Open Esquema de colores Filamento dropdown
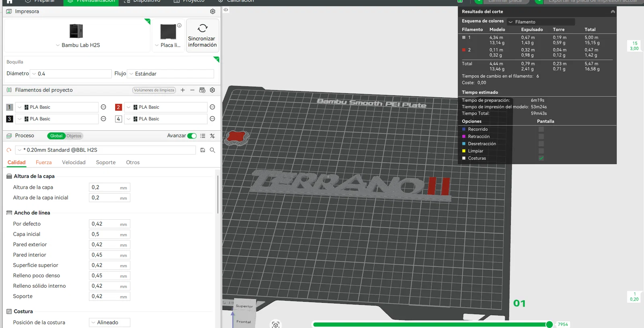 pyautogui.click(x=541, y=22)
